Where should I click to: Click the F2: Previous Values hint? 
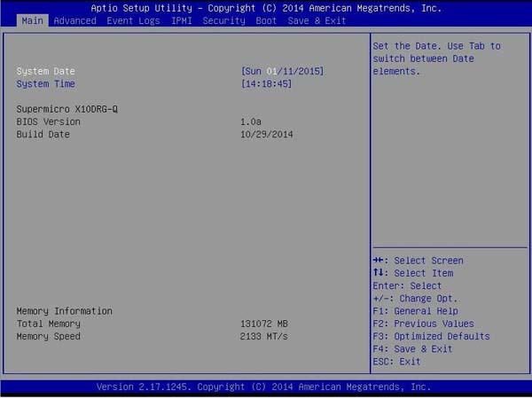[424, 324]
